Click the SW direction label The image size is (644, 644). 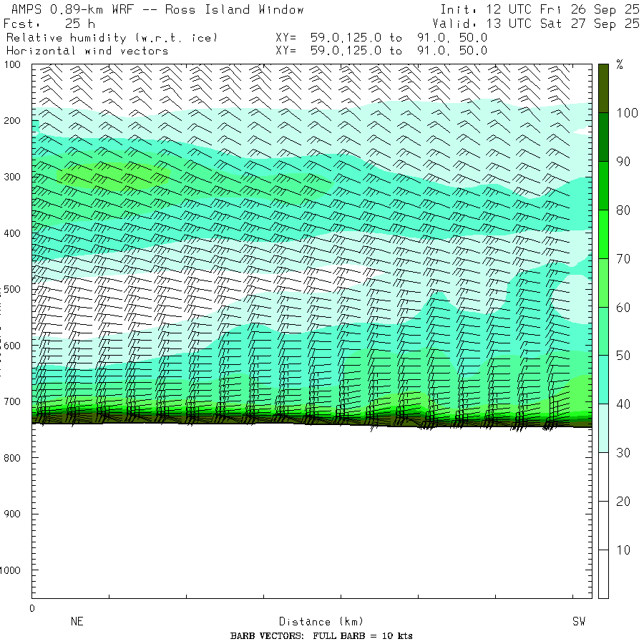579,621
